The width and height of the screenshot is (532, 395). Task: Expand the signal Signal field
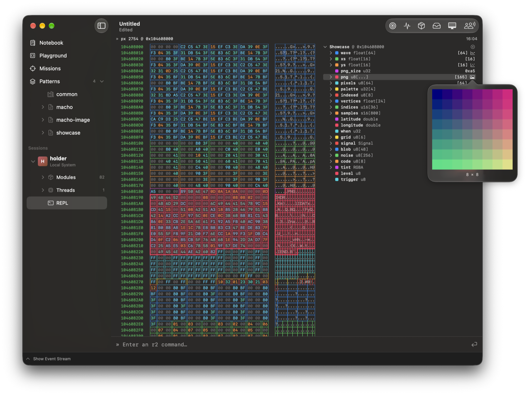(331, 144)
